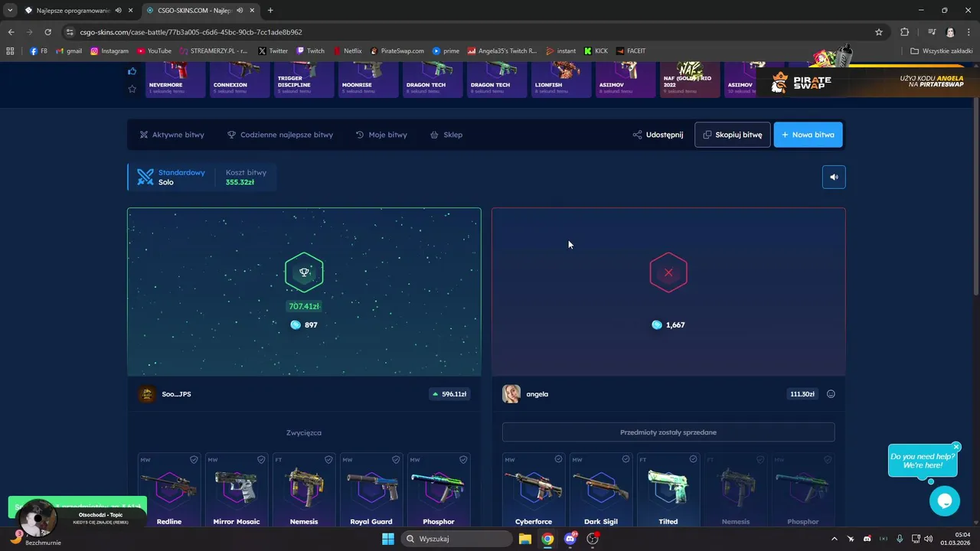Open the prime bookmark
Viewport: 980px width, 551px height.
coord(446,51)
